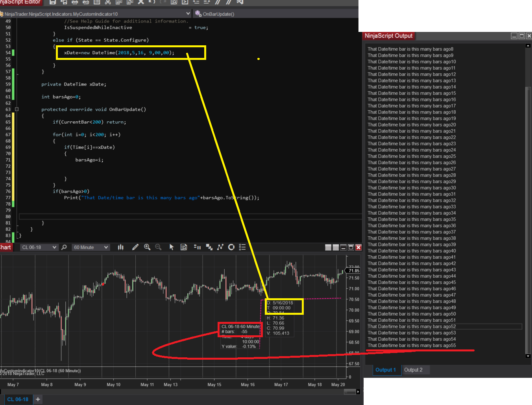The width and height of the screenshot is (532, 405).
Task: Click the output line ending in ago30
Action: click(x=412, y=188)
